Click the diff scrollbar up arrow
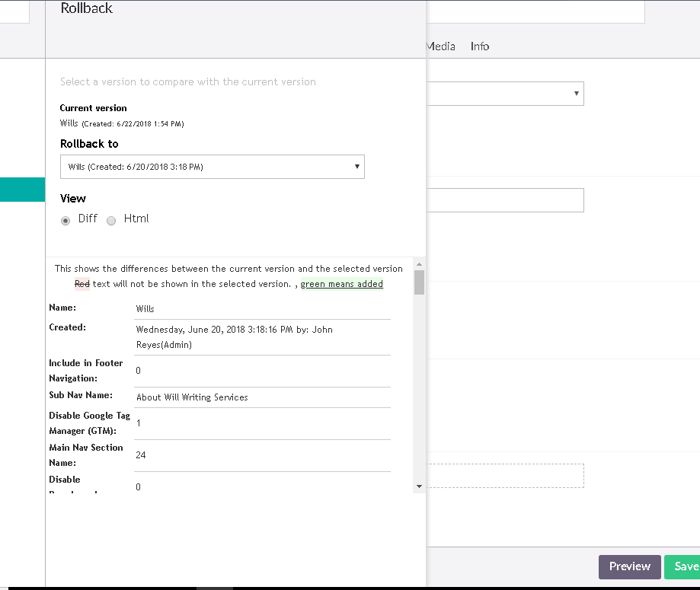The image size is (700, 590). (x=419, y=263)
